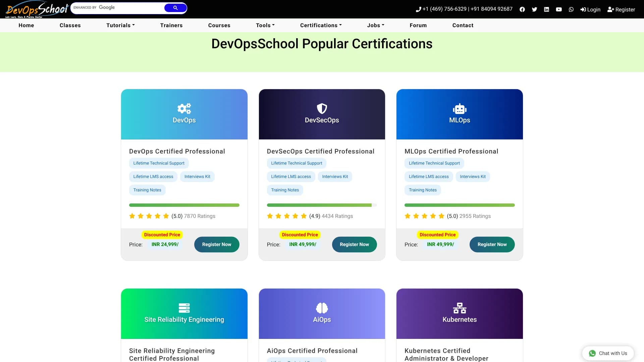Screen dimensions: 644x362
Task: Expand the Certifications dropdown menu
Action: [x=321, y=25]
